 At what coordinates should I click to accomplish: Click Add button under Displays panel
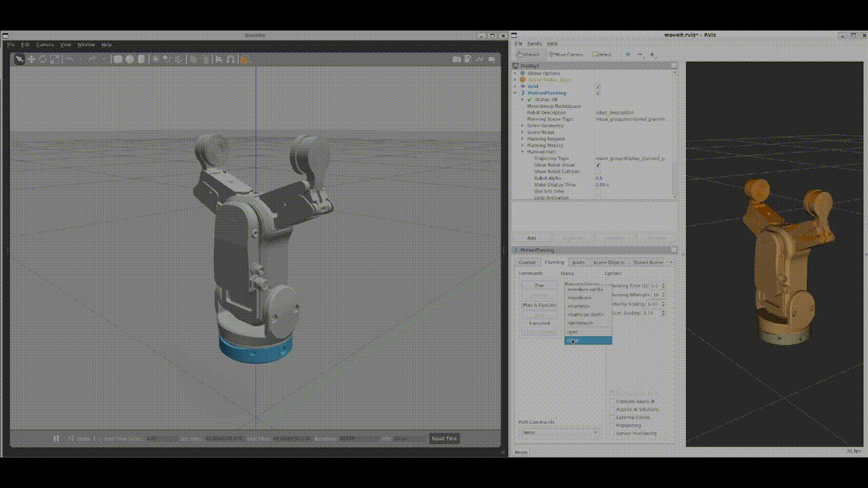(532, 238)
